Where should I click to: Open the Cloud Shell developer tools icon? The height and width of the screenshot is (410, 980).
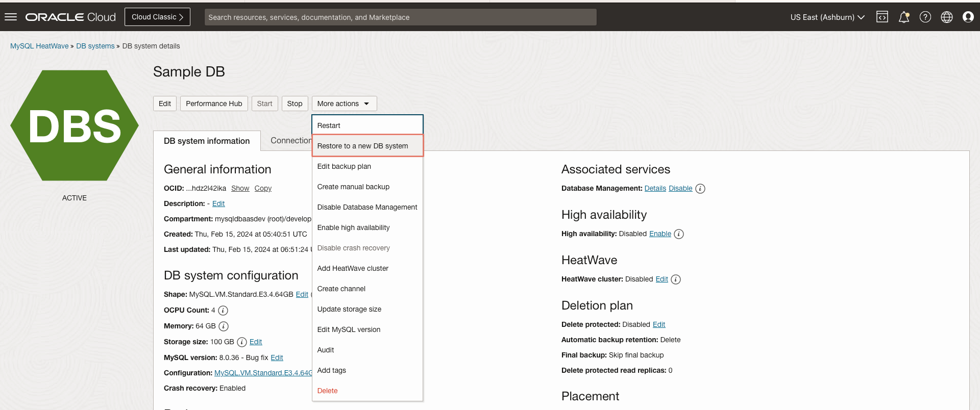pos(882,17)
